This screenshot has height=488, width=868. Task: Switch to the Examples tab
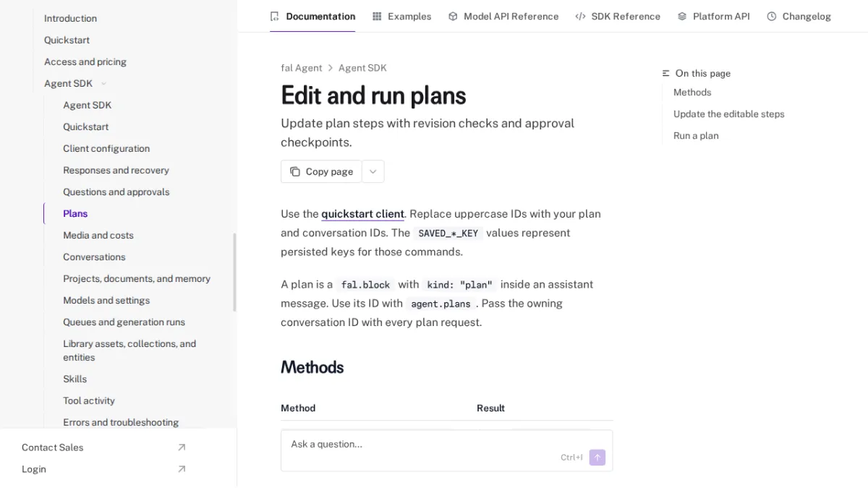point(401,16)
